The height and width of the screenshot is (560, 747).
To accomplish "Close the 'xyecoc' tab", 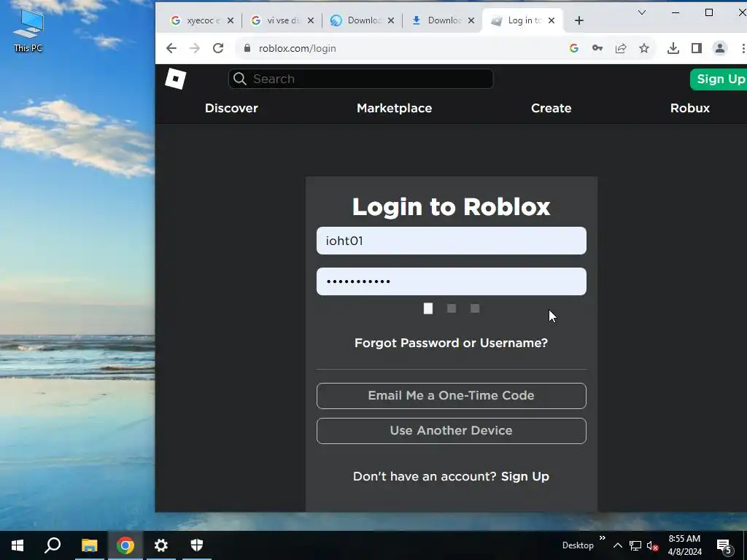I will click(230, 20).
